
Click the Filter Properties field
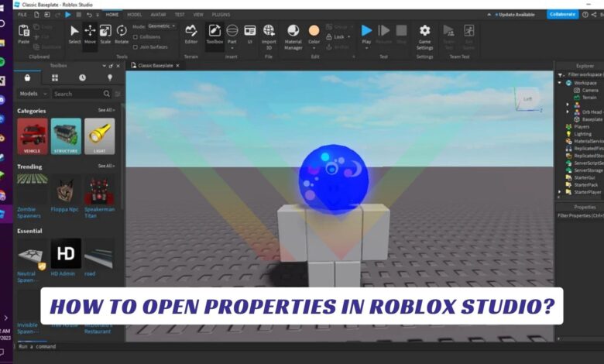coord(580,216)
